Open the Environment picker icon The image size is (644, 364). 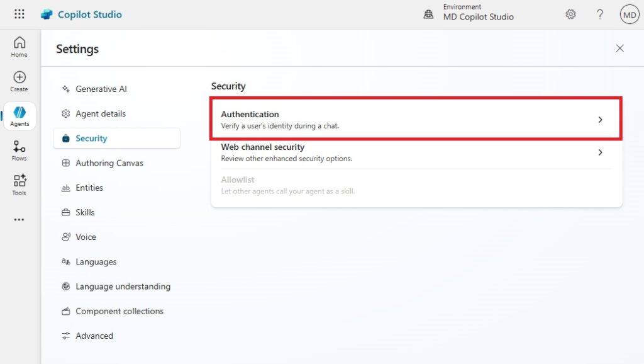pos(428,14)
